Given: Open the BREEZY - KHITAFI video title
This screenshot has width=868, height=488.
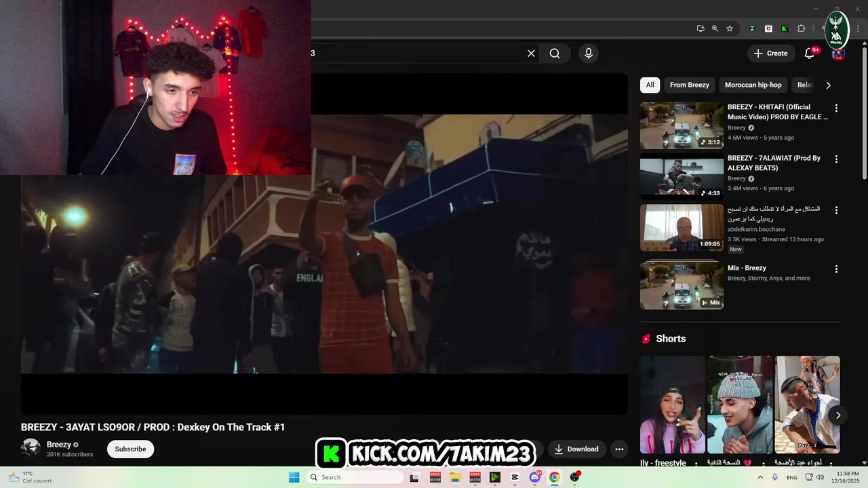Looking at the screenshot, I should 778,112.
